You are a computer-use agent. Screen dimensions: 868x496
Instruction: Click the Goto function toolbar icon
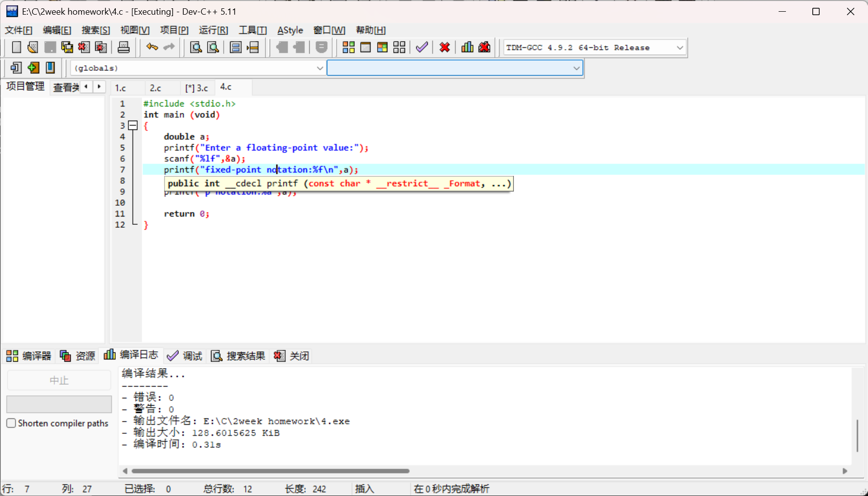pyautogui.click(x=235, y=47)
